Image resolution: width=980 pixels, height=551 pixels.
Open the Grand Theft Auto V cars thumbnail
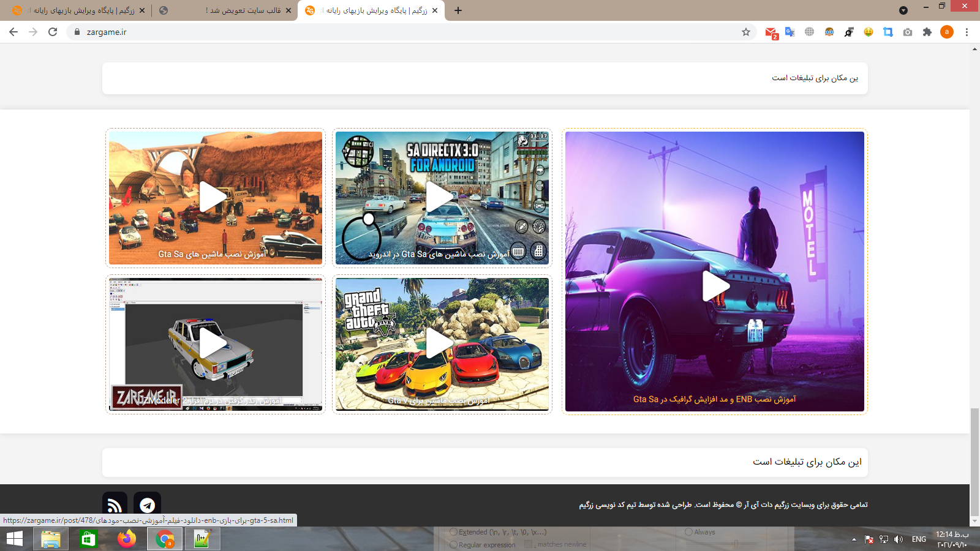442,343
